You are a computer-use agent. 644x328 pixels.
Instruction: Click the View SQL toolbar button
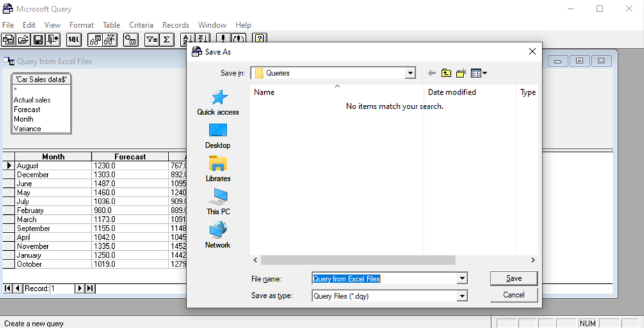pos(74,40)
